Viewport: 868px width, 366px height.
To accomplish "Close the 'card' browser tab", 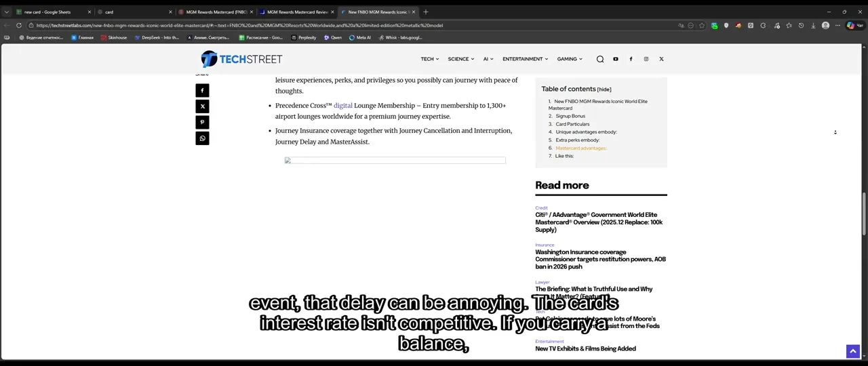I will (170, 12).
